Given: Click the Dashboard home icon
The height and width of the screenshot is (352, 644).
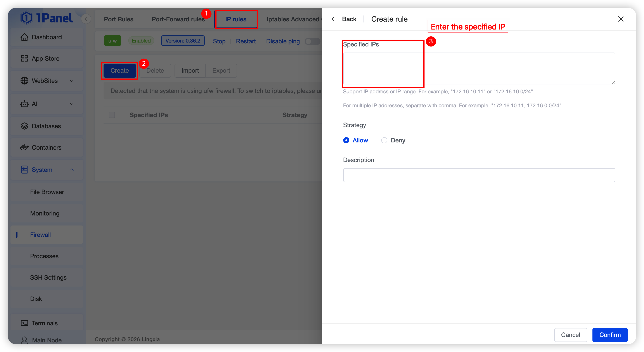Looking at the screenshot, I should coord(24,37).
